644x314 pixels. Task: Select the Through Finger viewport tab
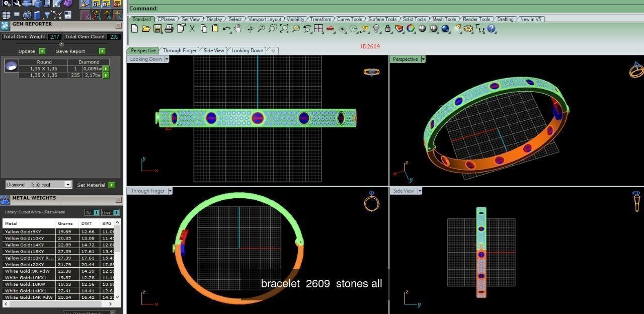point(180,50)
